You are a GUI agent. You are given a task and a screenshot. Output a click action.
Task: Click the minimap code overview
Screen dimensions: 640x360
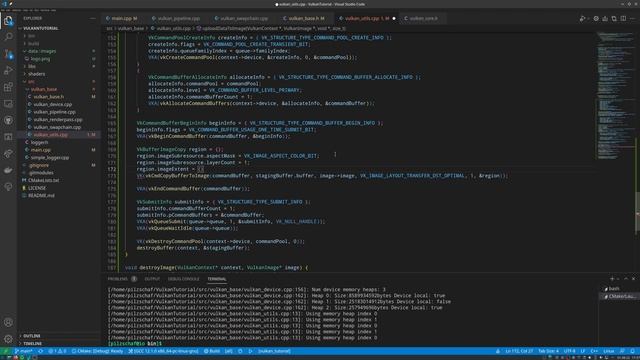[615, 96]
